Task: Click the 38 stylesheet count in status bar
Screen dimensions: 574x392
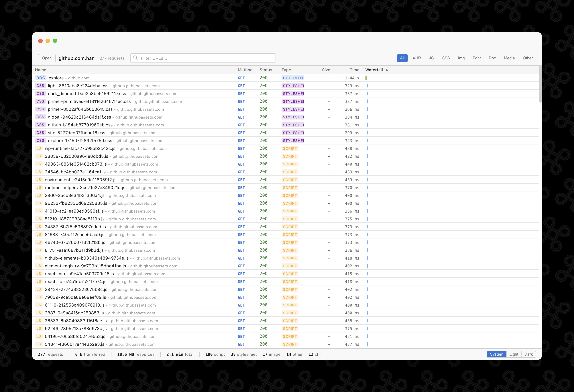Action: point(243,354)
